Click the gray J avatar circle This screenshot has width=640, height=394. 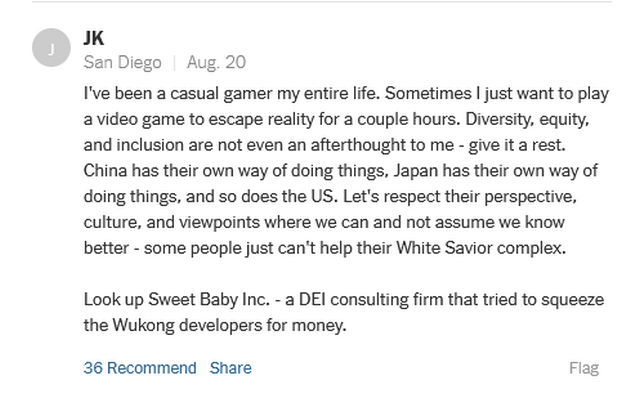click(x=51, y=48)
